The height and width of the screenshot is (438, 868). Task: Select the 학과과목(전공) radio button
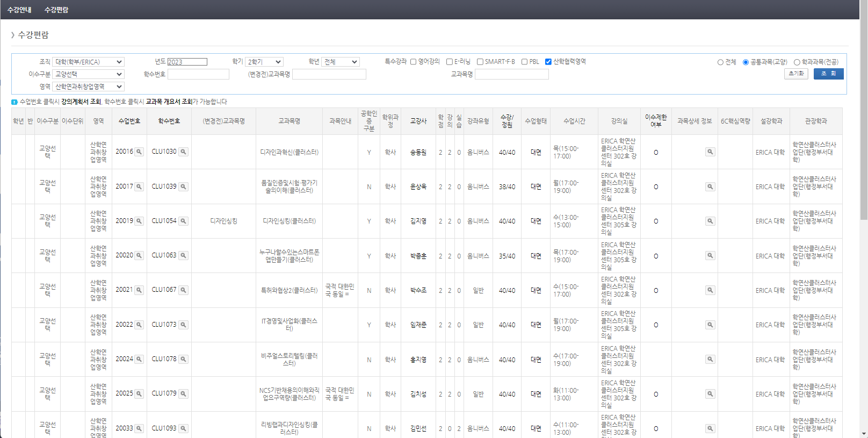point(797,62)
